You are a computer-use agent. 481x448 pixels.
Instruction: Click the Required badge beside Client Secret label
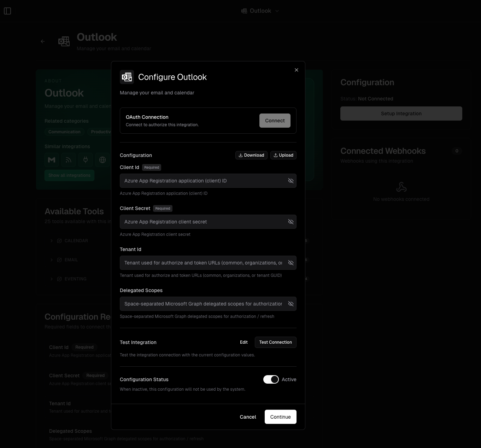[x=163, y=208]
